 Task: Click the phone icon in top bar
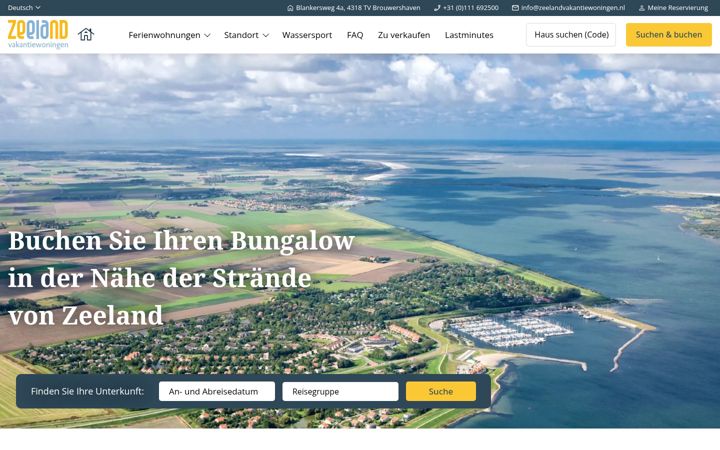point(437,8)
